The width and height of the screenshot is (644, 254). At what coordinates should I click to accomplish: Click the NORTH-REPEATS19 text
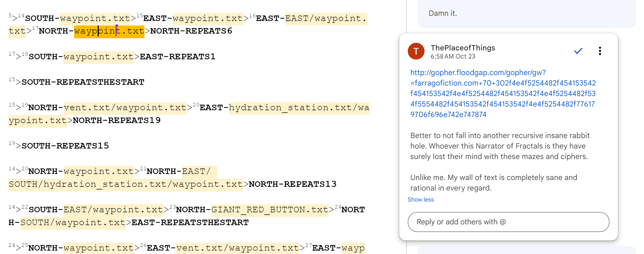coord(117,121)
